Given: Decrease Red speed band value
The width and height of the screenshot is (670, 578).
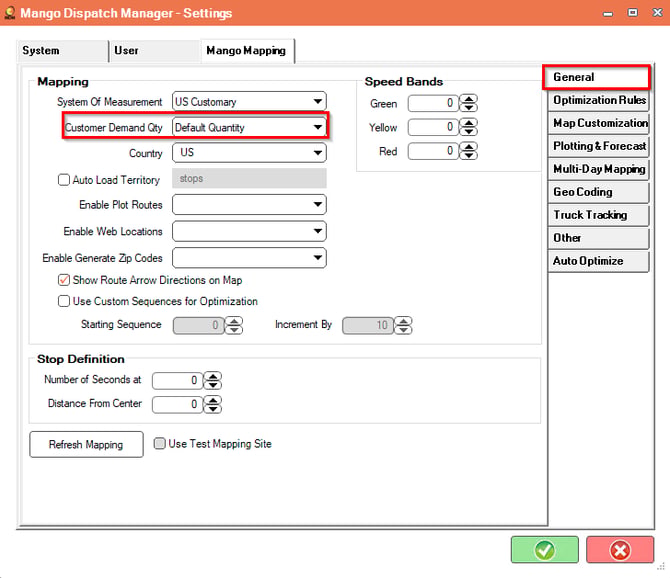Looking at the screenshot, I should (x=469, y=155).
